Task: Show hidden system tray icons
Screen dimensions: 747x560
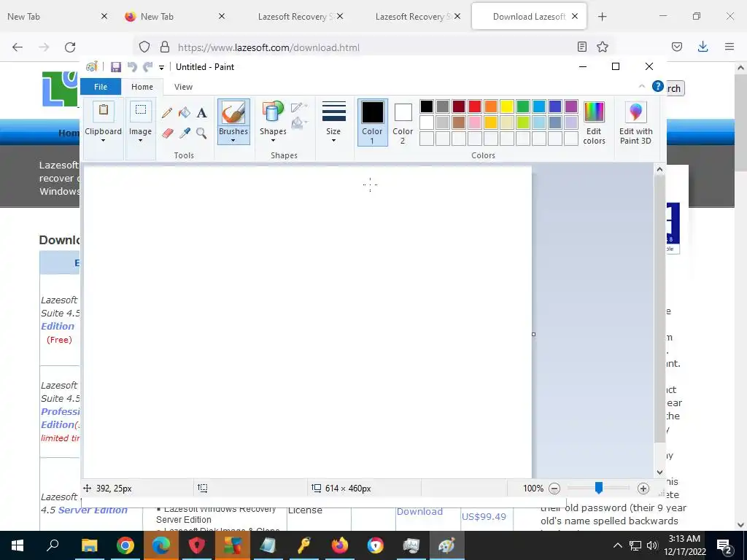Action: pyautogui.click(x=617, y=545)
